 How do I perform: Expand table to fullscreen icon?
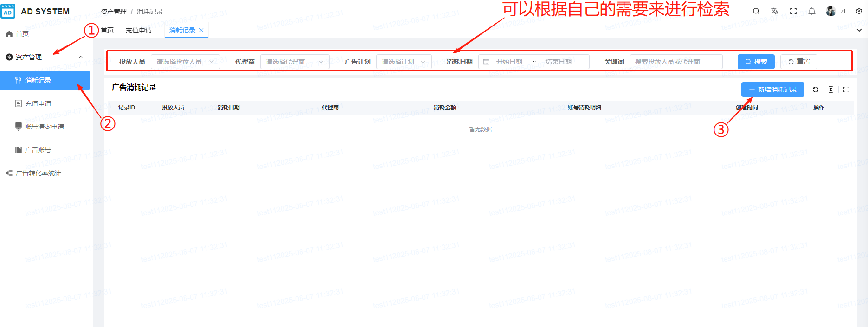tap(846, 90)
